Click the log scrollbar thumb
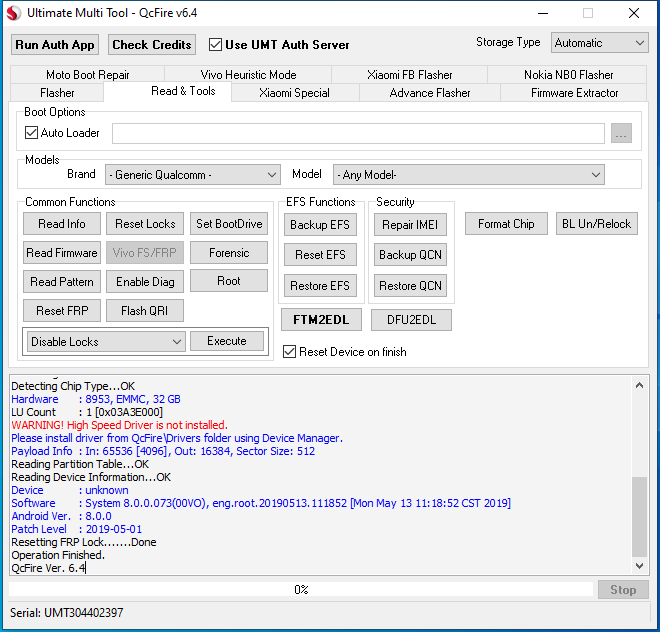Viewport: 660px width, 632px height. coord(639,517)
